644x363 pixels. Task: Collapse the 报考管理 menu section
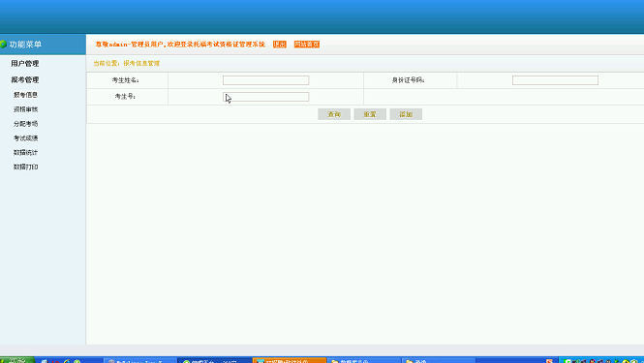pyautogui.click(x=24, y=79)
